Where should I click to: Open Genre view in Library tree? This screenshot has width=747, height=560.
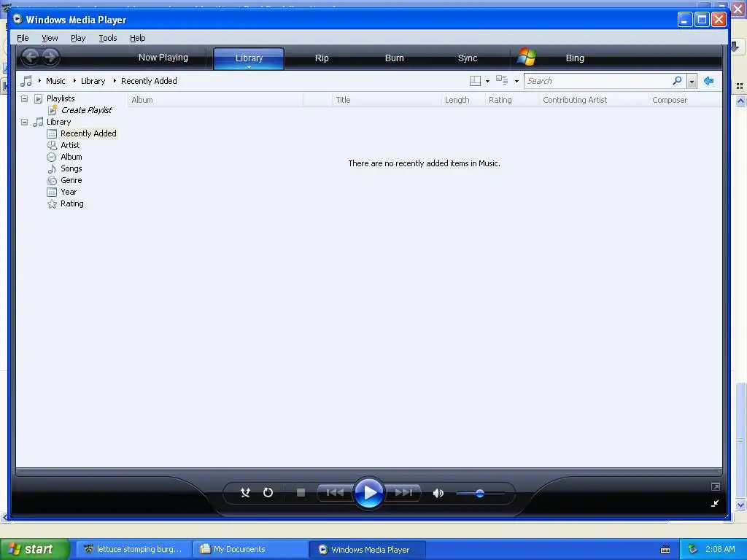click(x=71, y=180)
